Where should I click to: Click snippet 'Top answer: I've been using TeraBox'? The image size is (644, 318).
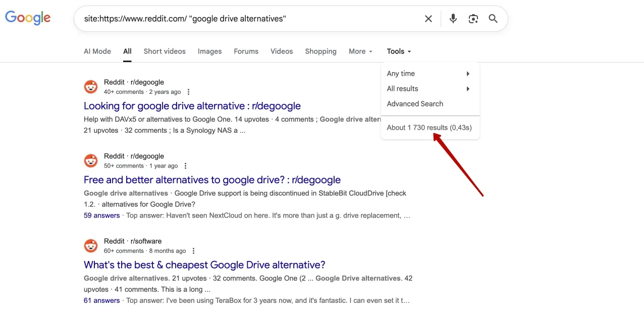pos(268,300)
